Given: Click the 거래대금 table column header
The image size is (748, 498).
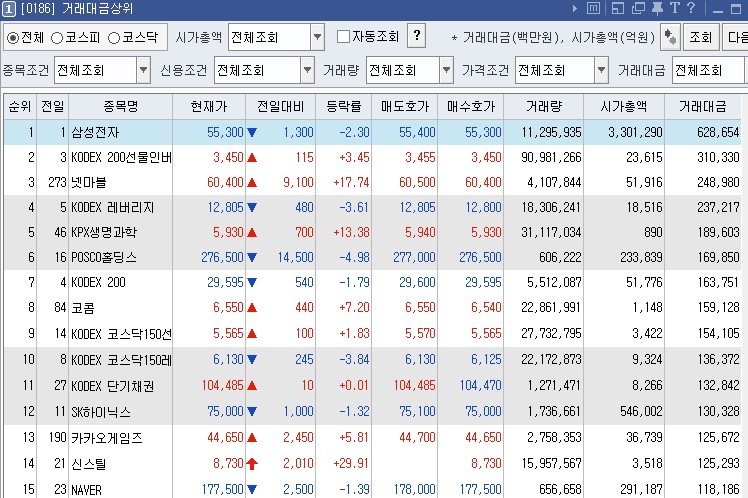Looking at the screenshot, I should click(703, 106).
